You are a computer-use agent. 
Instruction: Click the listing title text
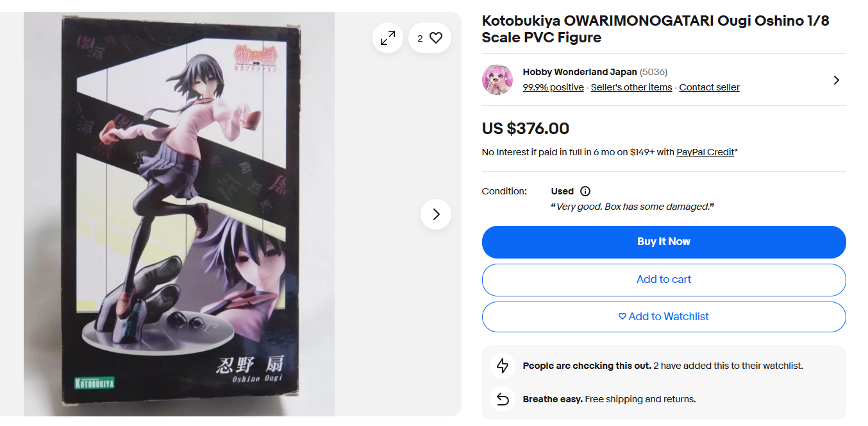656,29
